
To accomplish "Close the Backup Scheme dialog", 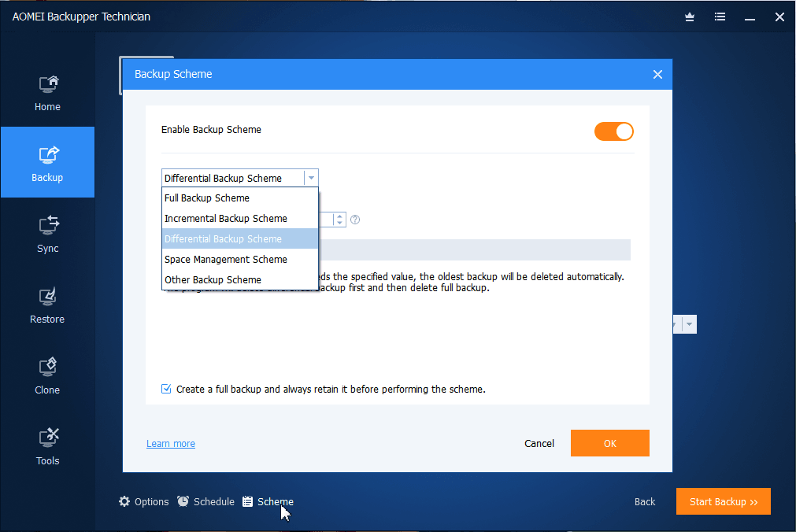I will click(657, 75).
